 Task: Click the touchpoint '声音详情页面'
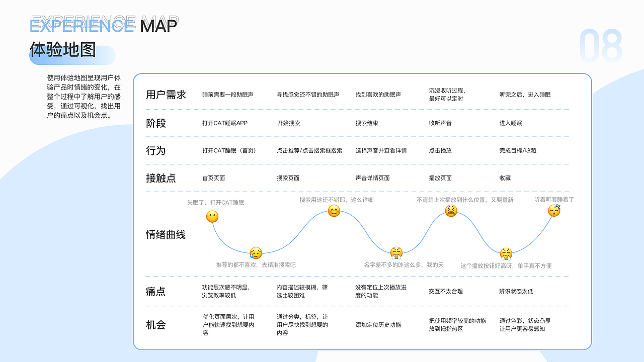coord(373,178)
